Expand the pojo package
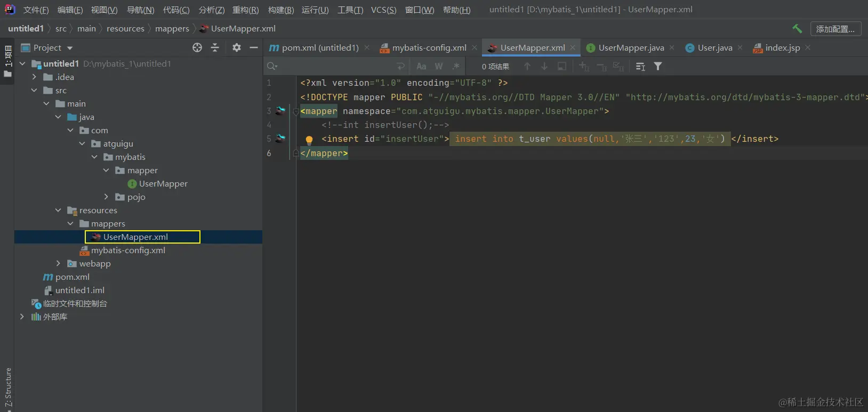The image size is (868, 412). (106, 197)
